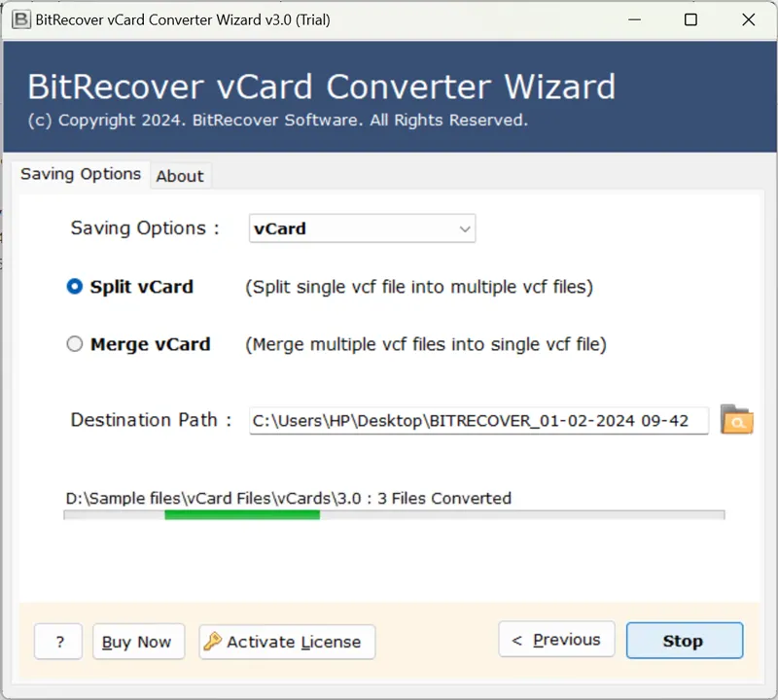The image size is (778, 700).
Task: Click the BitRecover vCard Converter Wizard heading
Action: pos(322,87)
